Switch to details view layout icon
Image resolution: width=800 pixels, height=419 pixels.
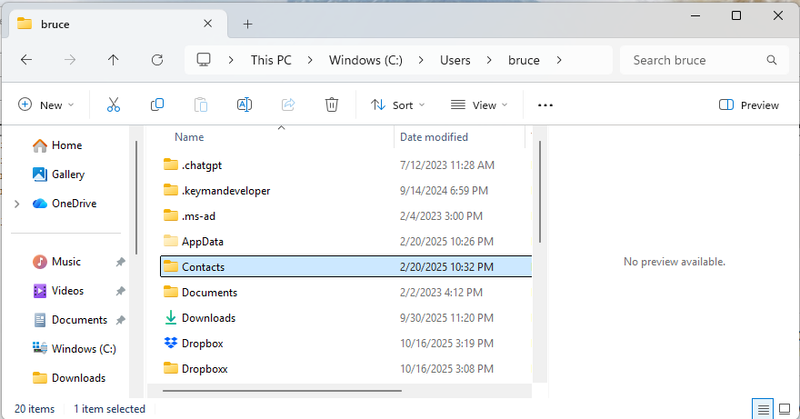[763, 408]
